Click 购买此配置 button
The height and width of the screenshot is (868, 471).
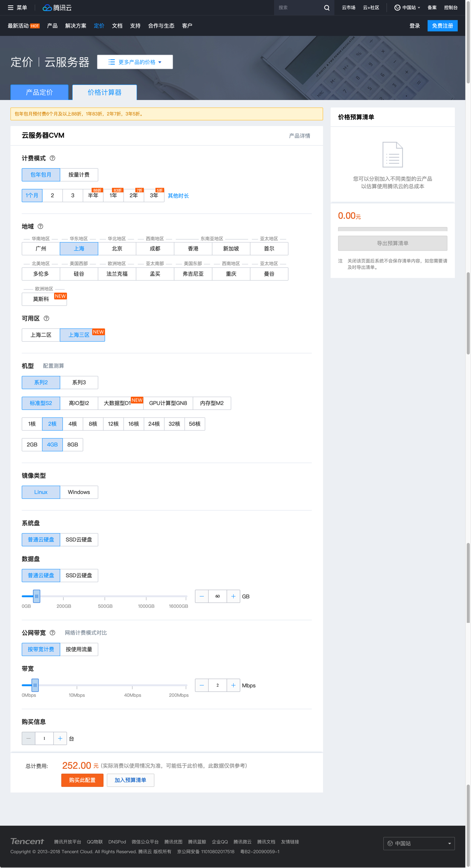82,780
